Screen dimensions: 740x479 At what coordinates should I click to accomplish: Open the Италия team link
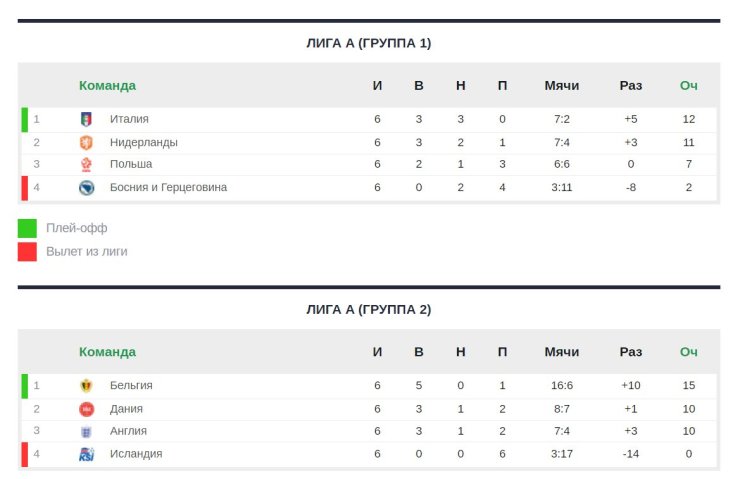coord(129,119)
